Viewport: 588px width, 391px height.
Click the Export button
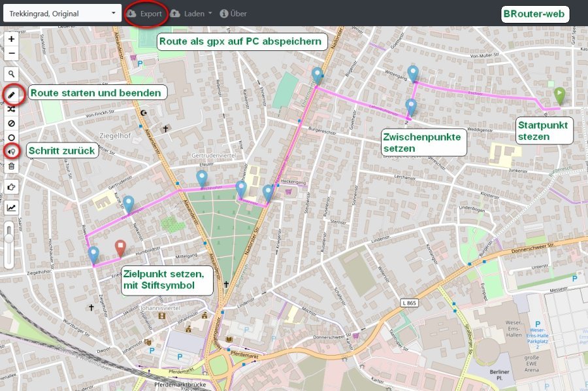tap(145, 13)
